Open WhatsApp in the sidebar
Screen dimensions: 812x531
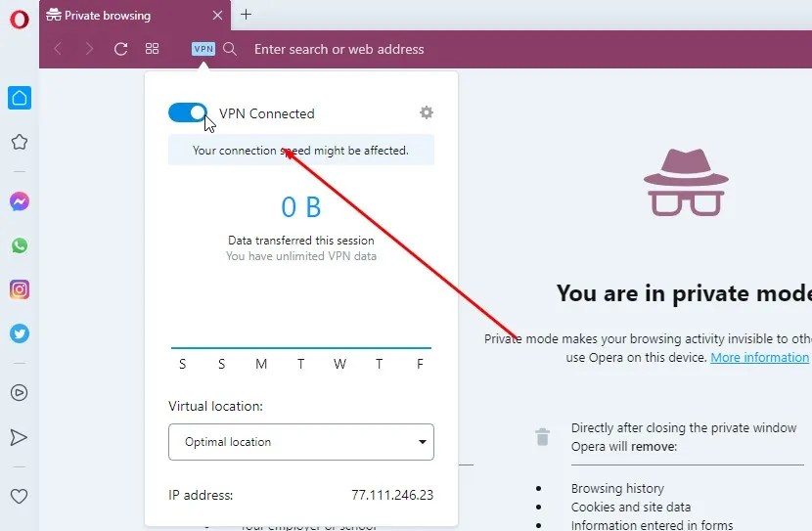tap(20, 245)
